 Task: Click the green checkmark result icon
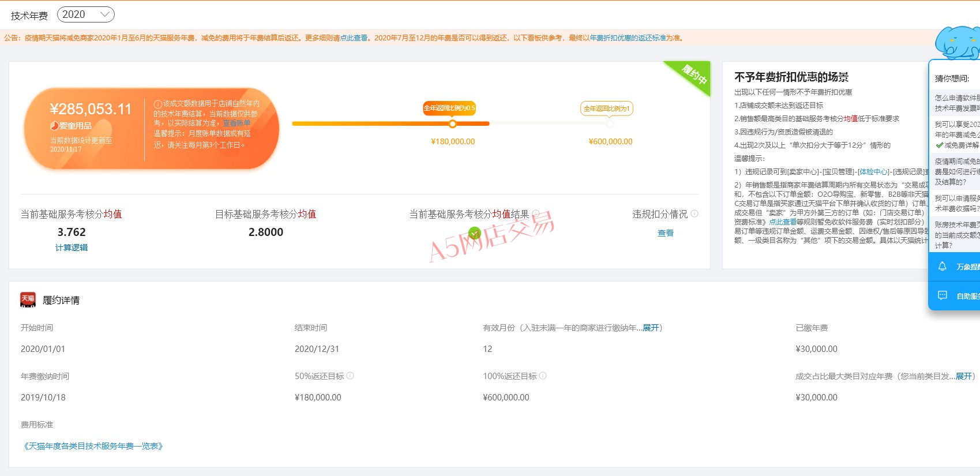pyautogui.click(x=475, y=233)
